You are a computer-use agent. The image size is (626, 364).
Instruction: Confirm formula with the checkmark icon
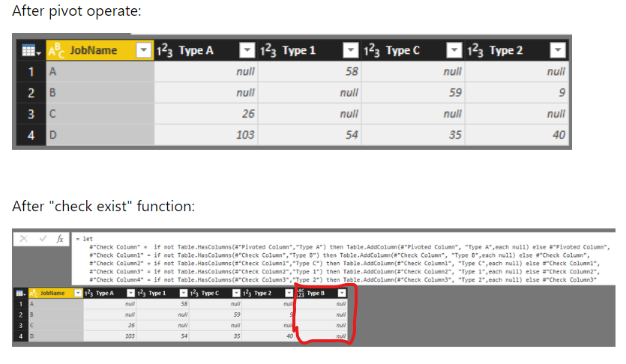43,239
